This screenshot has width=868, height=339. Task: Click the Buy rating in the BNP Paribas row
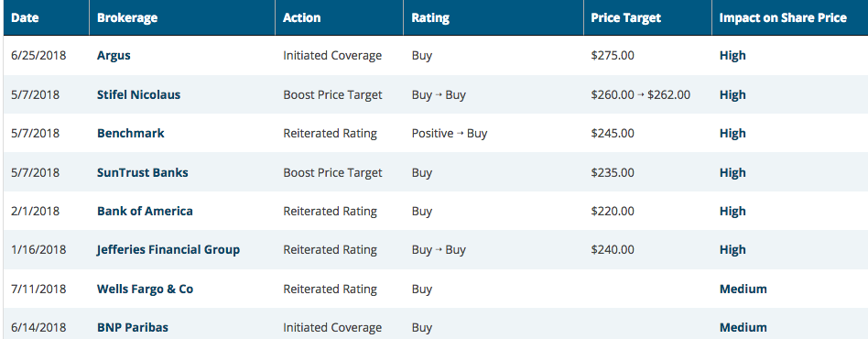tap(422, 327)
